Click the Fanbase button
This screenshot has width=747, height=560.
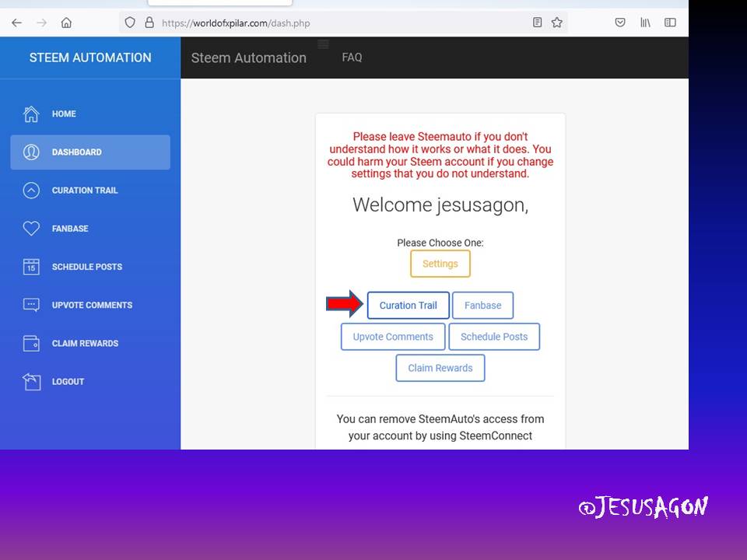point(482,305)
